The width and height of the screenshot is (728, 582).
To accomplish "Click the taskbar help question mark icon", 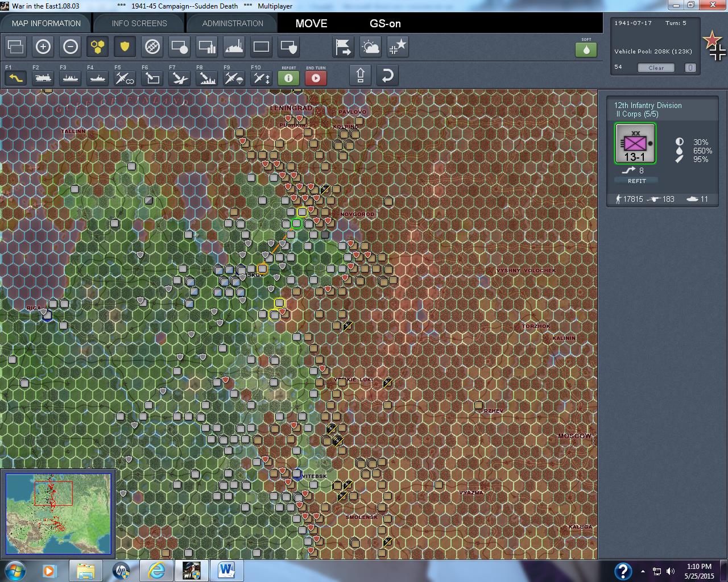I will point(623,571).
